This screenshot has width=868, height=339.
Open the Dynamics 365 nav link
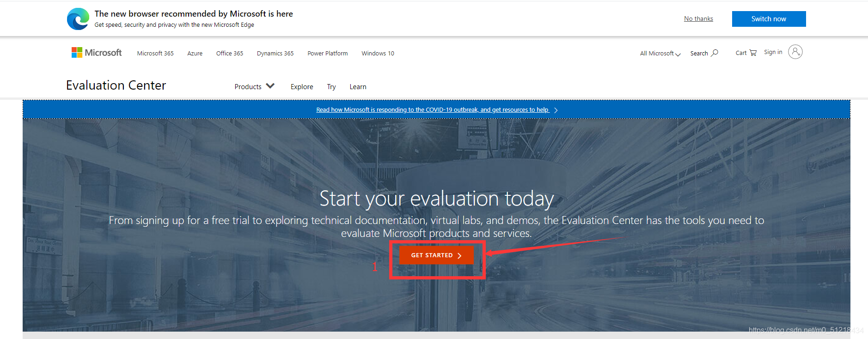click(x=275, y=54)
